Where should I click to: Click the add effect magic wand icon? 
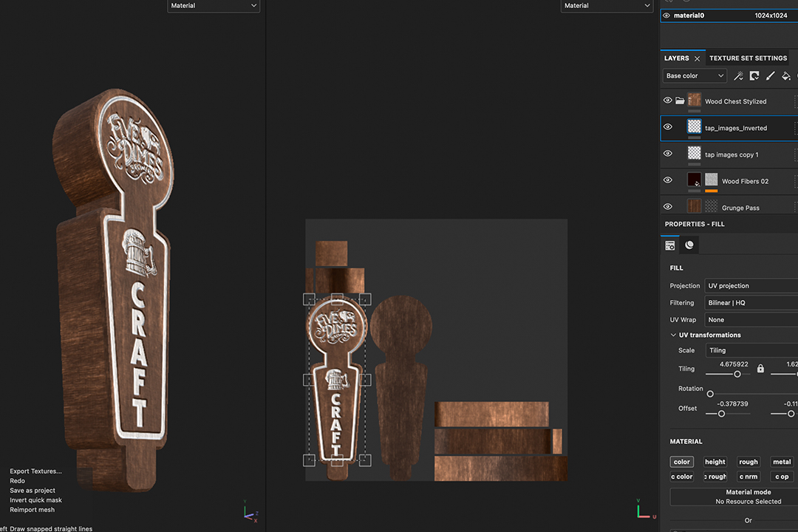pyautogui.click(x=738, y=76)
